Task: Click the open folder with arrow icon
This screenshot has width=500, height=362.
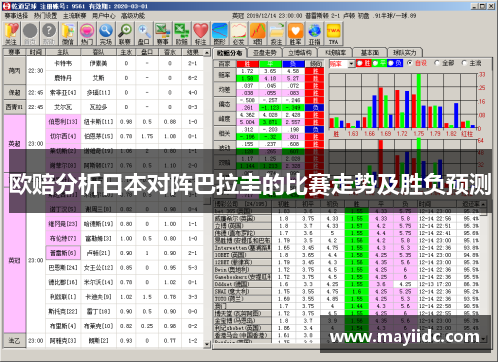Action: click(x=277, y=34)
